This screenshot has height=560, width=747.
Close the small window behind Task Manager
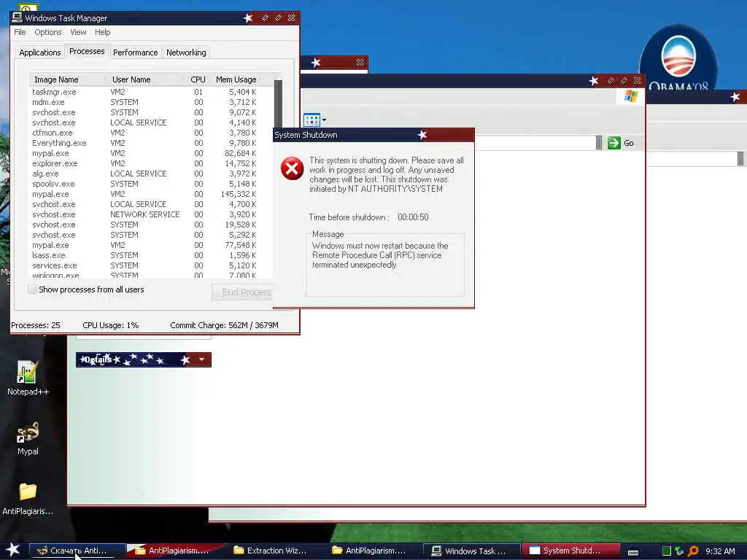click(360, 63)
